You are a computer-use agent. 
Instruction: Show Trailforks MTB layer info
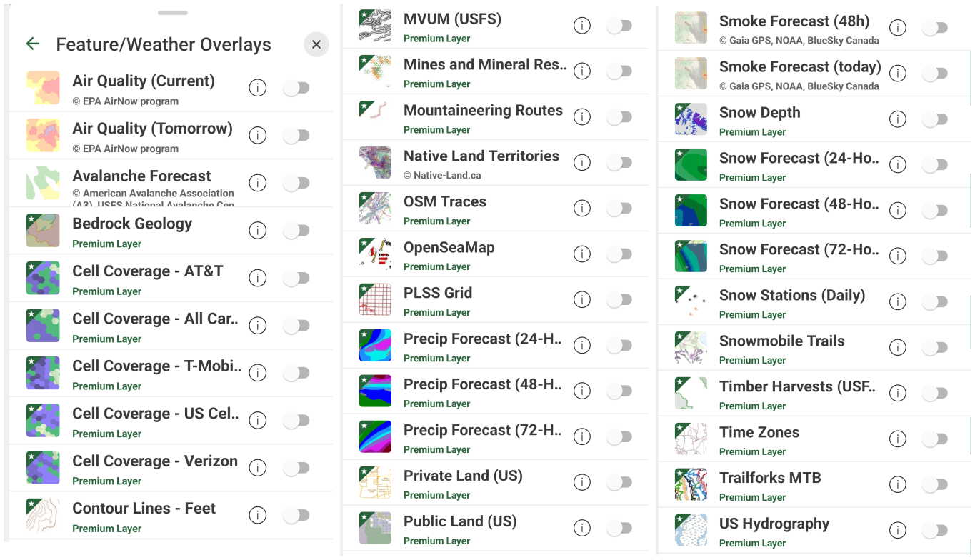pos(898,485)
